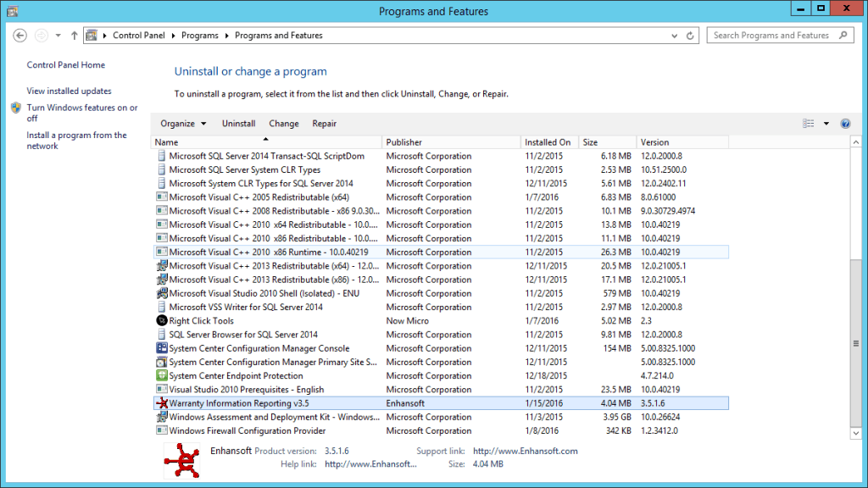Select Programs and Features breadcrumb segment
The width and height of the screenshot is (868, 488).
[278, 36]
